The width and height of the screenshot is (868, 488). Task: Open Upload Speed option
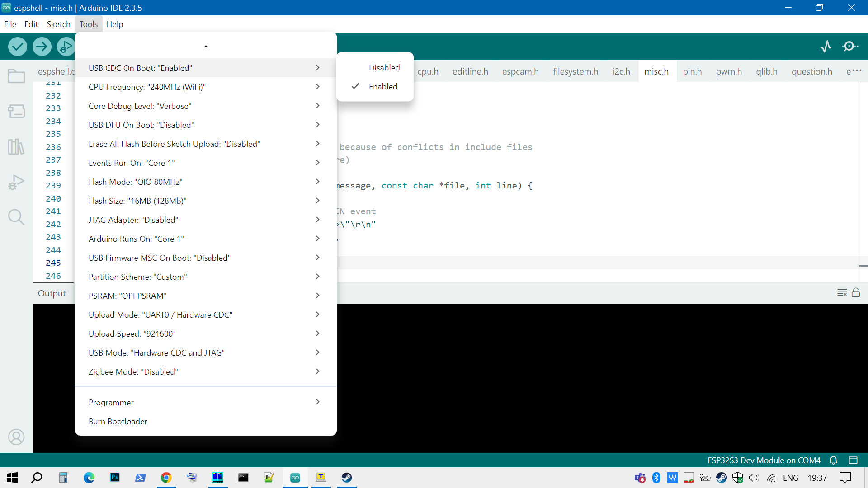click(206, 333)
